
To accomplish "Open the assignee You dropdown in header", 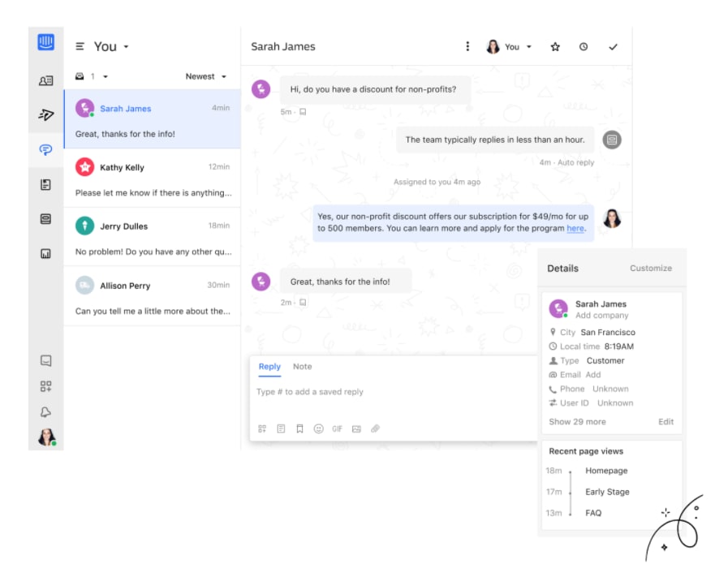I will coord(509,47).
